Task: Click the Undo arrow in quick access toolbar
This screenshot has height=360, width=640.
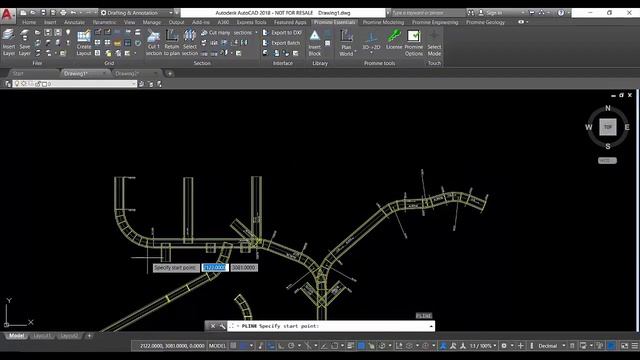Action: click(73, 13)
